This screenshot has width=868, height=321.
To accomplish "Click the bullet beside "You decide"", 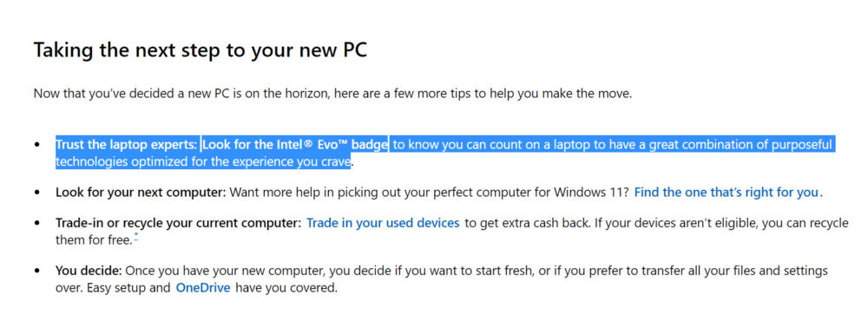I will click(37, 272).
